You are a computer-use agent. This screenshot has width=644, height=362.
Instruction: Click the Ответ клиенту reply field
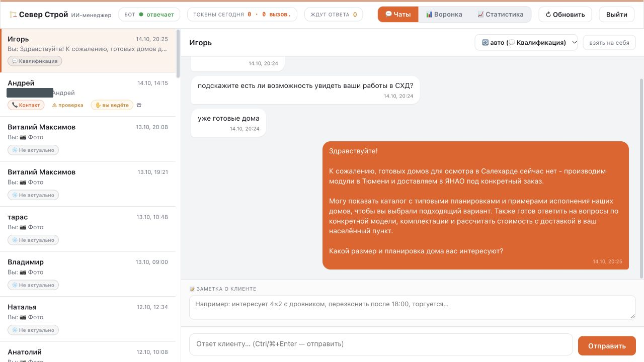tap(381, 344)
